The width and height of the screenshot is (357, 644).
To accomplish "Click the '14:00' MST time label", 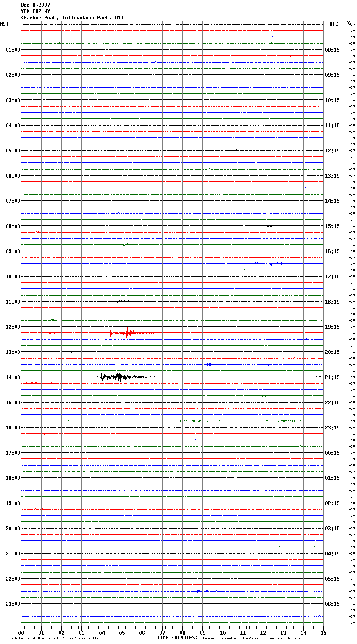I will pyautogui.click(x=13, y=377).
